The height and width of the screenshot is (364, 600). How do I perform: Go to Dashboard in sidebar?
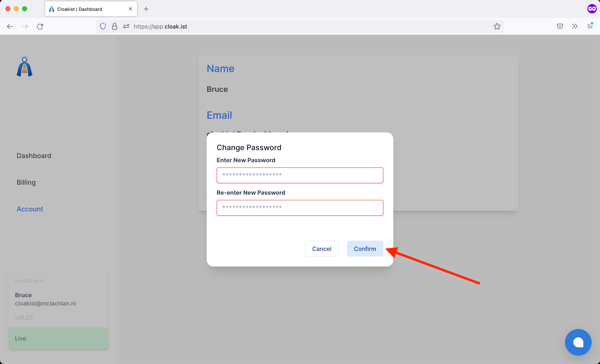[x=34, y=156]
